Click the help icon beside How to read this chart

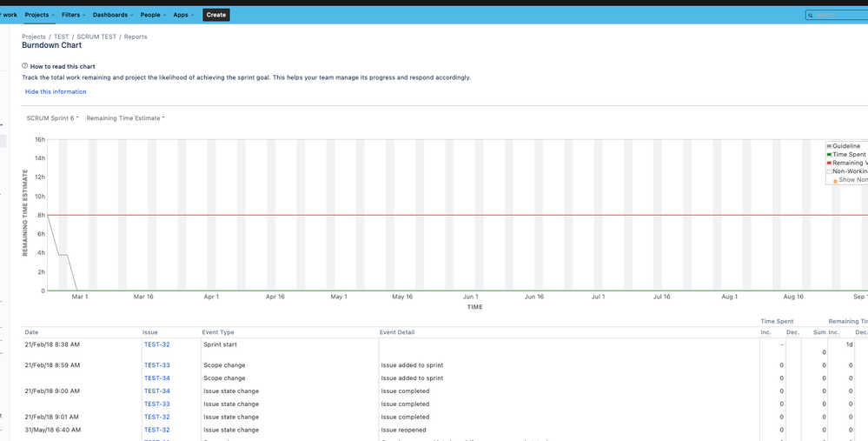(x=25, y=66)
